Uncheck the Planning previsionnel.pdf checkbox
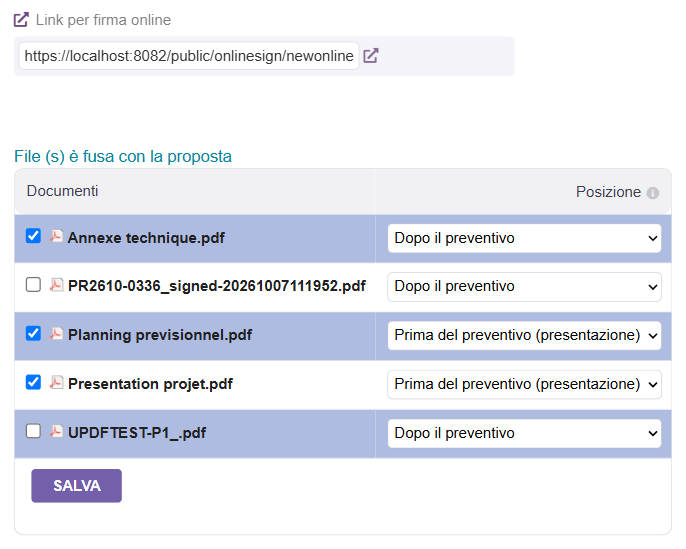The width and height of the screenshot is (686, 549). pyautogui.click(x=33, y=333)
